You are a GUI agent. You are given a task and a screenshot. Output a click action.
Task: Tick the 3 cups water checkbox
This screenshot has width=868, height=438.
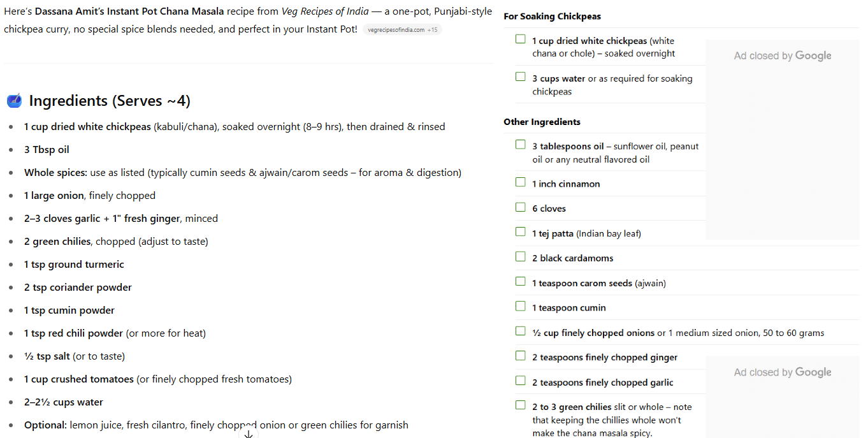coord(521,77)
